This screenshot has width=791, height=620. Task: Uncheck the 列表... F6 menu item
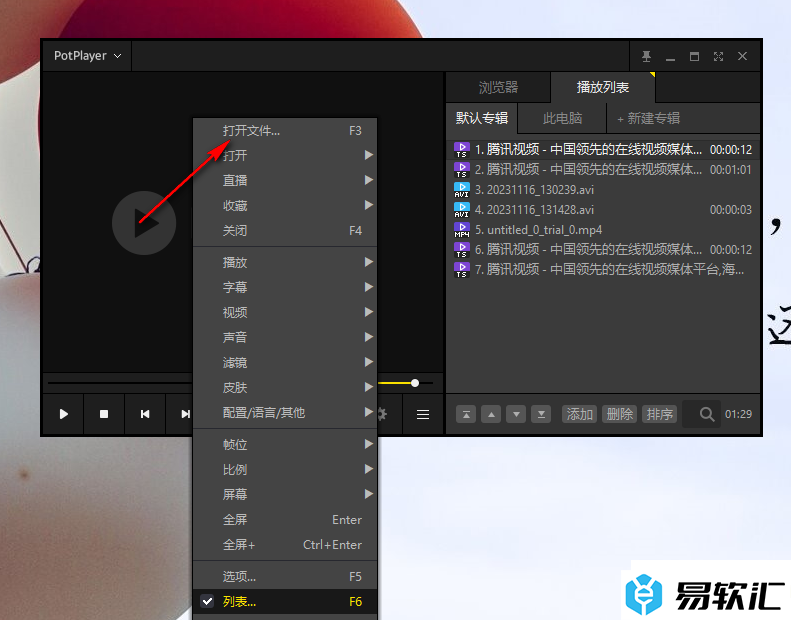(285, 601)
